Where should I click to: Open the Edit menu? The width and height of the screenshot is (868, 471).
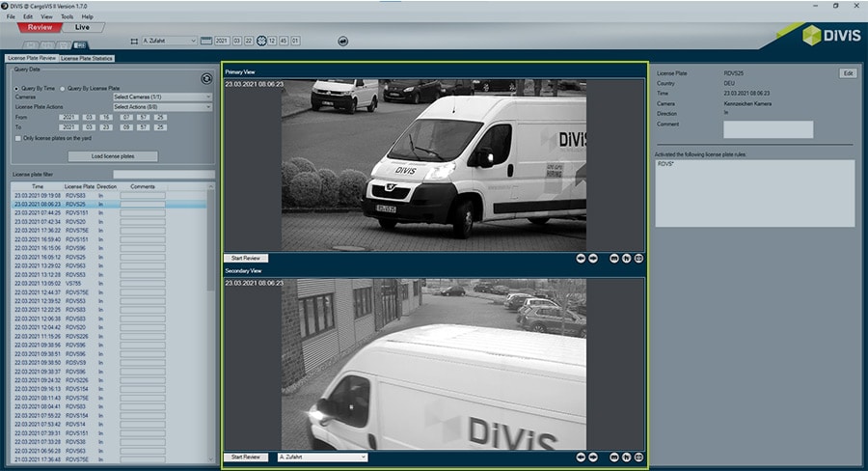28,16
